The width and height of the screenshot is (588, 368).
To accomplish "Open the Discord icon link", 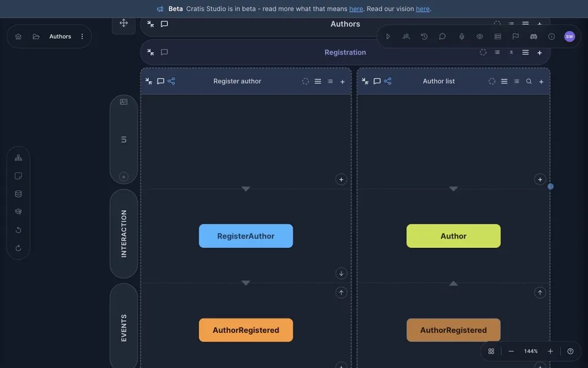I will (533, 36).
